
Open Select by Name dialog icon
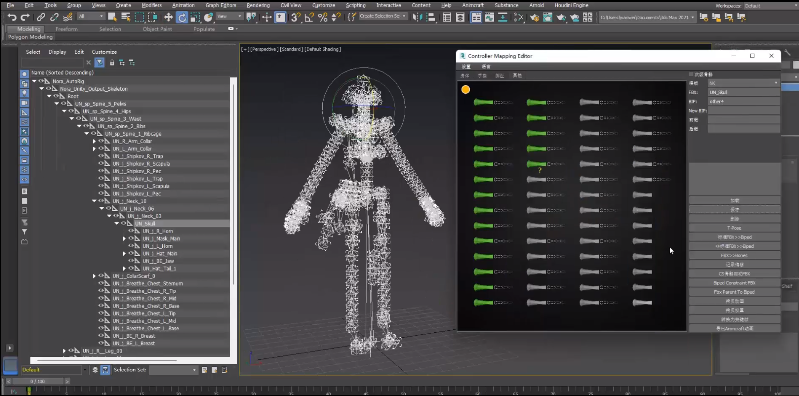click(x=125, y=17)
